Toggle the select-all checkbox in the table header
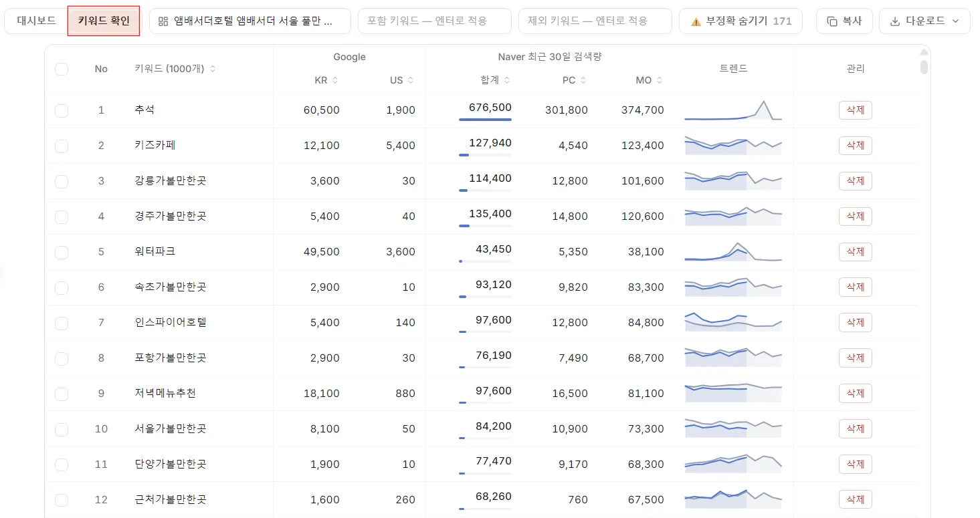This screenshot has height=518, width=980. pyautogui.click(x=62, y=69)
